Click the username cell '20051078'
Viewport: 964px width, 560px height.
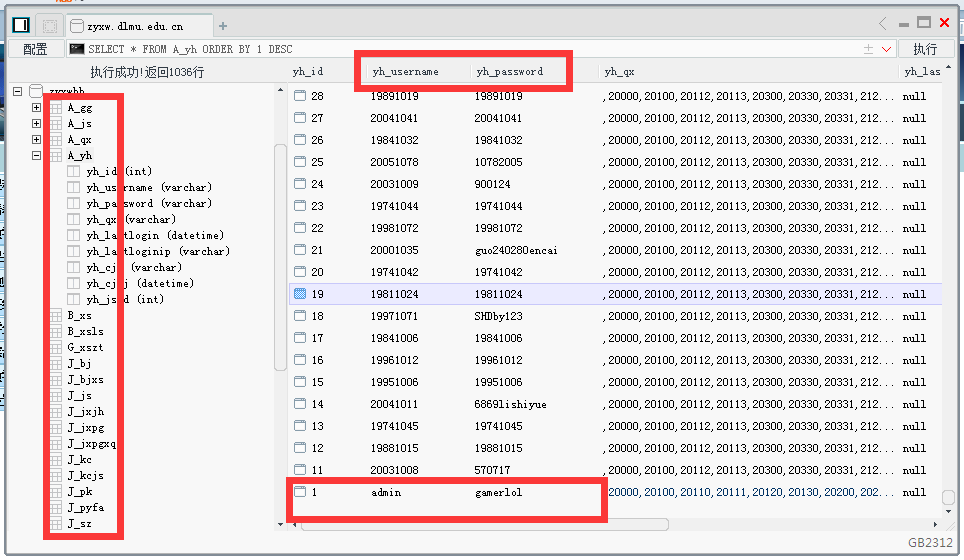[x=394, y=162]
